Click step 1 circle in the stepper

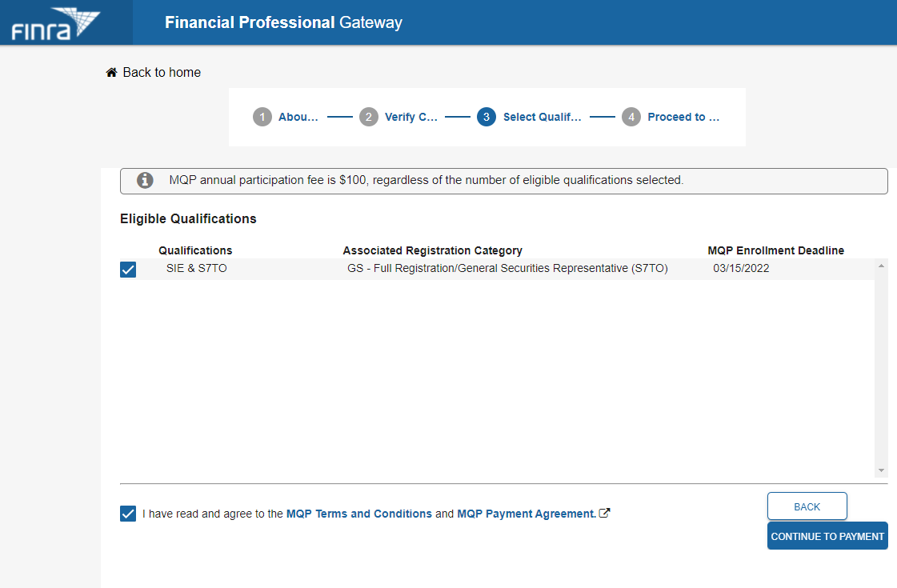coord(262,117)
